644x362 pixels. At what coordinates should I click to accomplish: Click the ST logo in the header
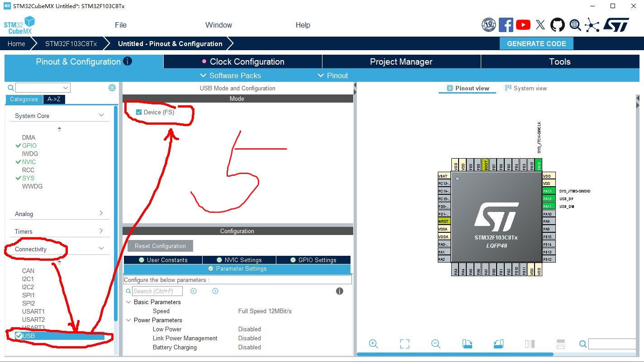(616, 25)
